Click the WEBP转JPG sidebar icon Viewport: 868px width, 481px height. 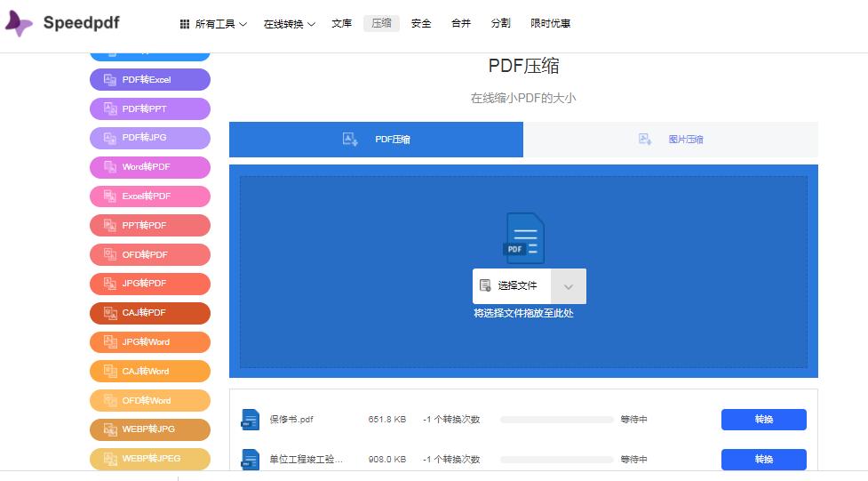(110, 429)
